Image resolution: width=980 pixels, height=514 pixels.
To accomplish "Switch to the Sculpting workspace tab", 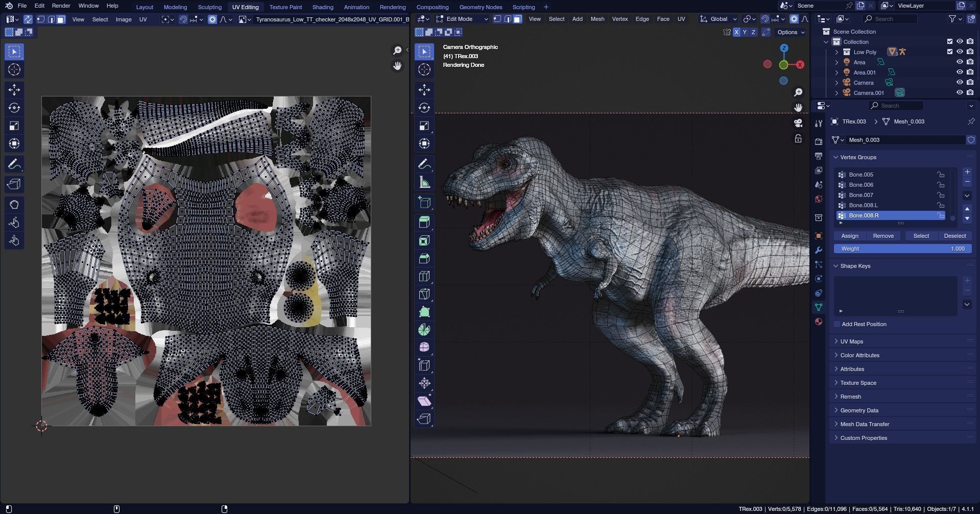I will 210,7.
